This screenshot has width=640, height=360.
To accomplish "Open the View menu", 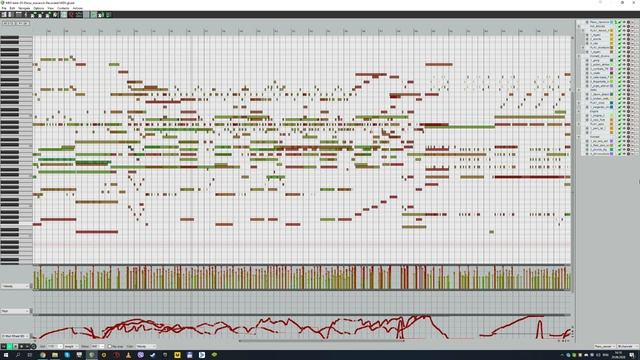I will pos(51,8).
